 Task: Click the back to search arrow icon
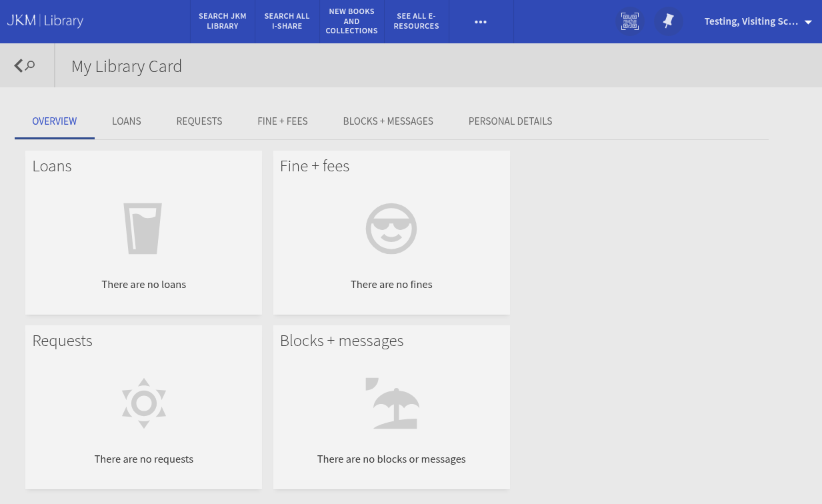pyautogui.click(x=25, y=65)
